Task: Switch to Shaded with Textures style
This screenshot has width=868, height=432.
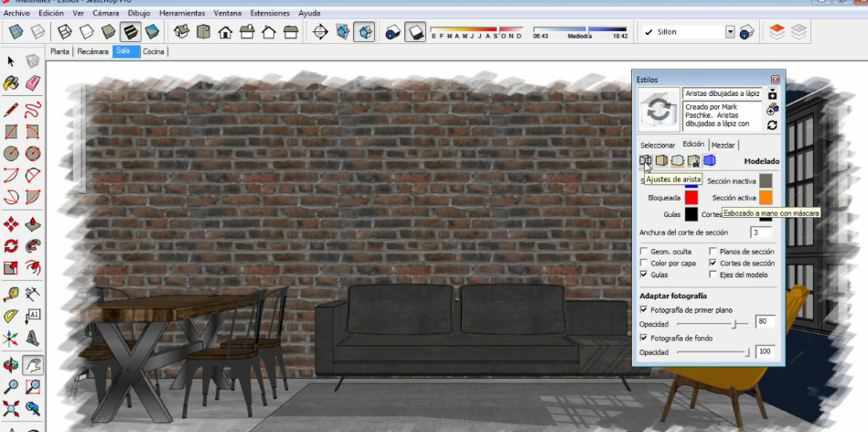Action: coord(131,31)
